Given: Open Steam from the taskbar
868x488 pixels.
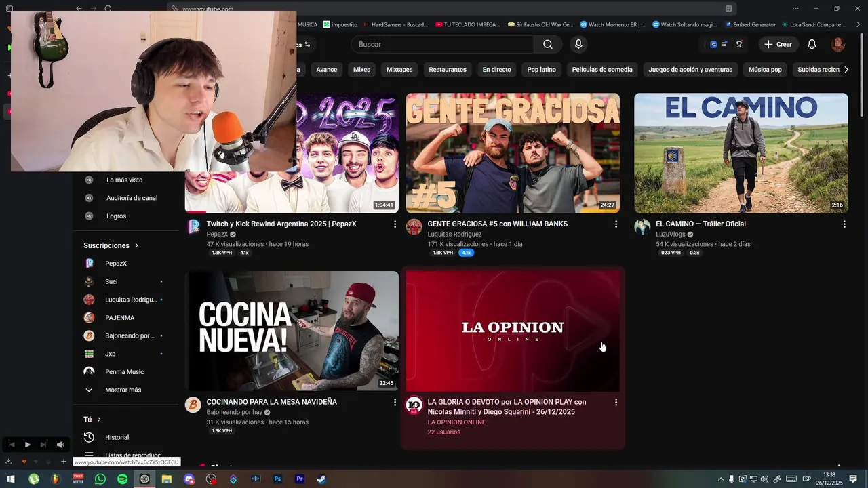Looking at the screenshot, I should (x=321, y=479).
